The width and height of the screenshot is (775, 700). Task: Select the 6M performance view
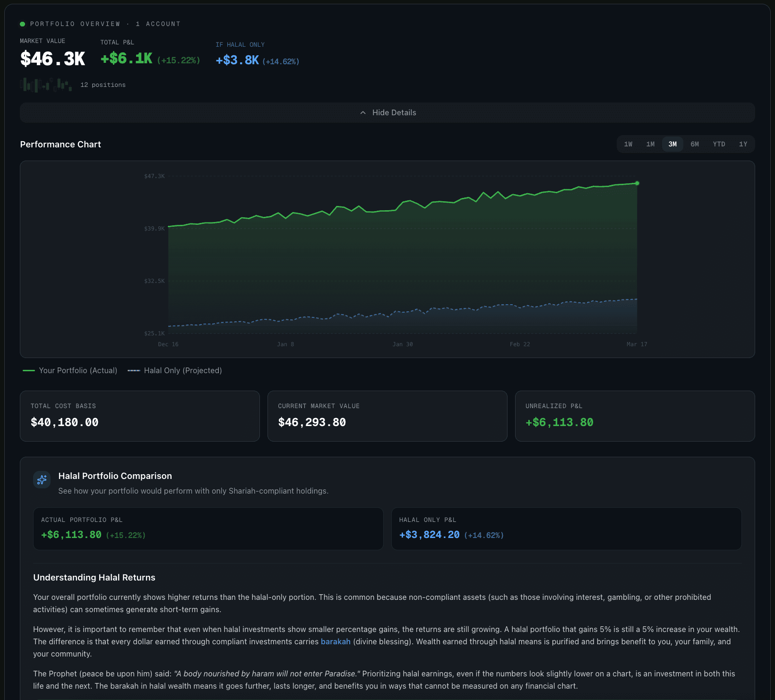coord(695,144)
